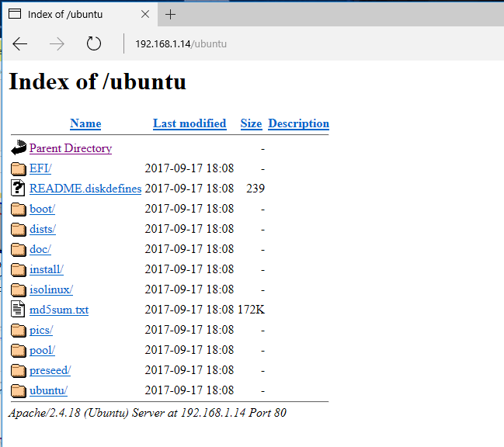Sort listing by Name column header
504x447 pixels.
pos(85,123)
